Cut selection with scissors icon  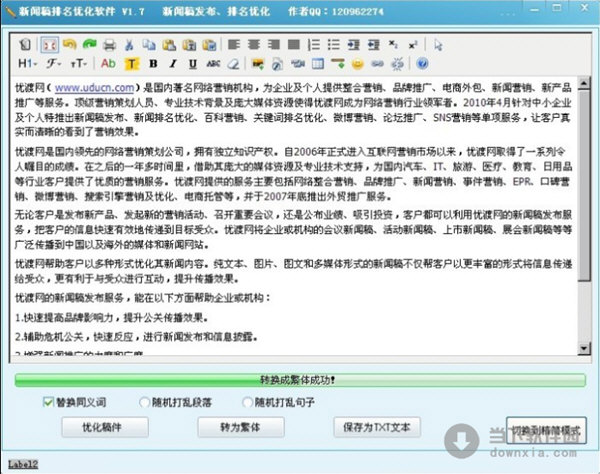coord(129,45)
